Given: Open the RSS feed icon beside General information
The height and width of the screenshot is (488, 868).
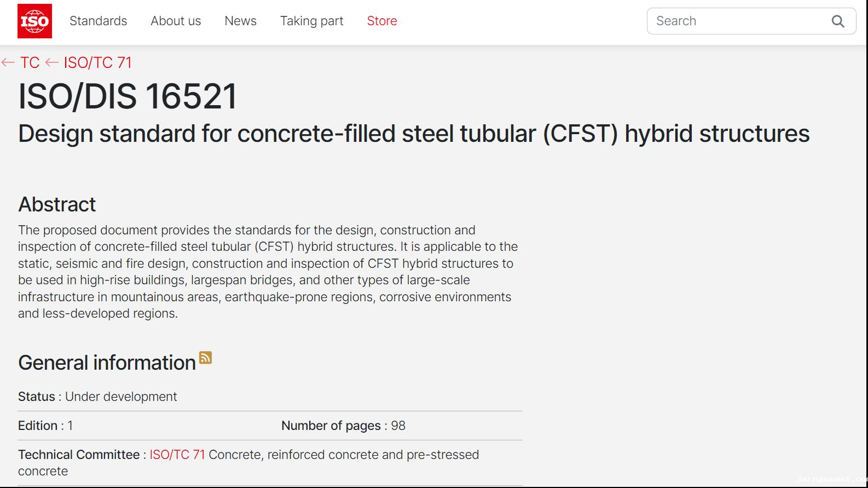Looking at the screenshot, I should 205,358.
